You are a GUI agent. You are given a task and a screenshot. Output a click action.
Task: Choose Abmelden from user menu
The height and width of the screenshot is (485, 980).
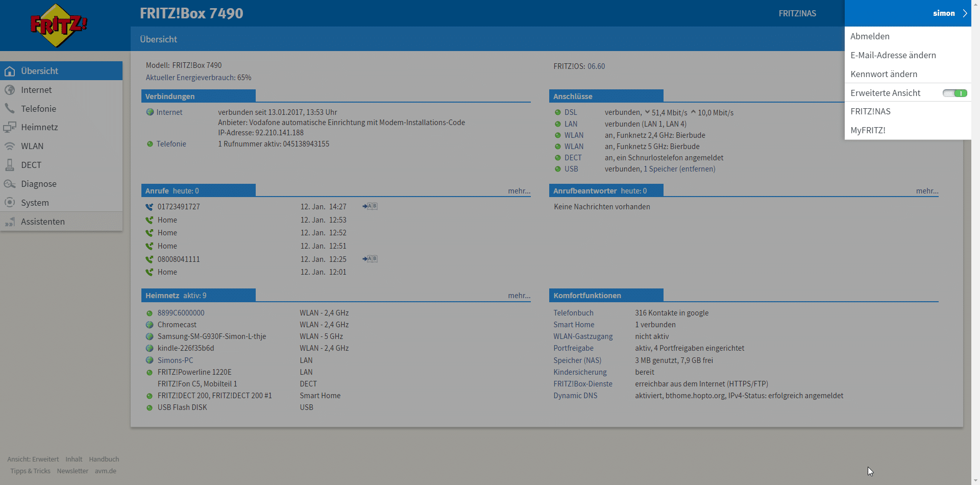pos(870,36)
